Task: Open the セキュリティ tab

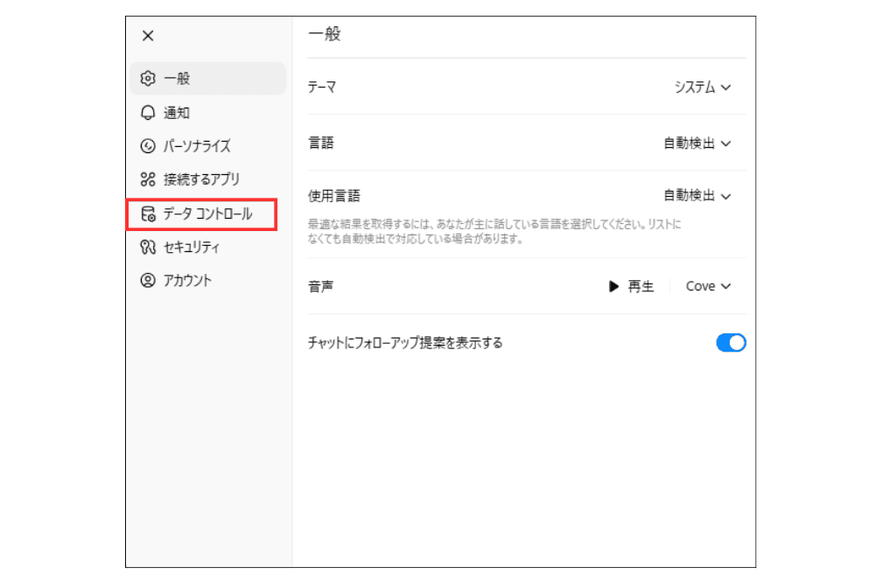Action: pyautogui.click(x=208, y=248)
